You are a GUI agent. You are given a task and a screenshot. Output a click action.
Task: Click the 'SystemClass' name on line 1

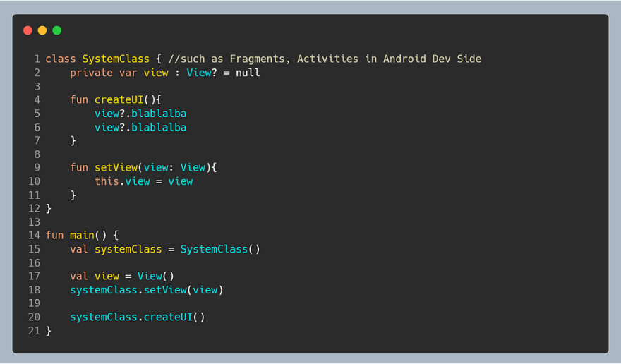(x=116, y=59)
